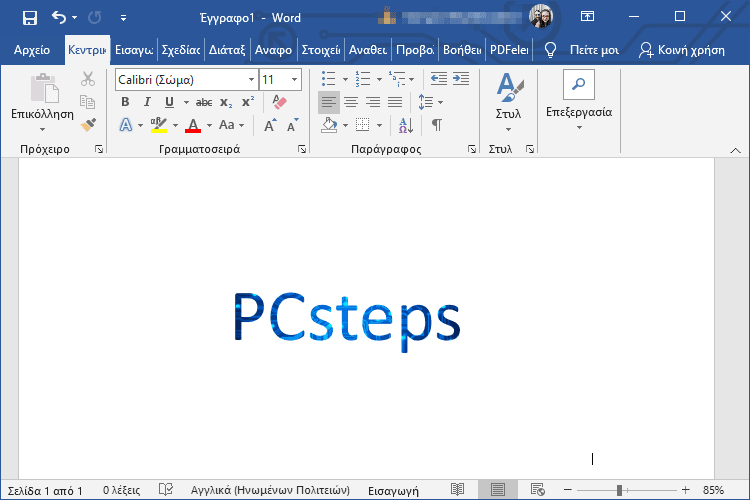Image resolution: width=750 pixels, height=500 pixels.
Task: Toggle italic formatting
Action: pos(147,102)
